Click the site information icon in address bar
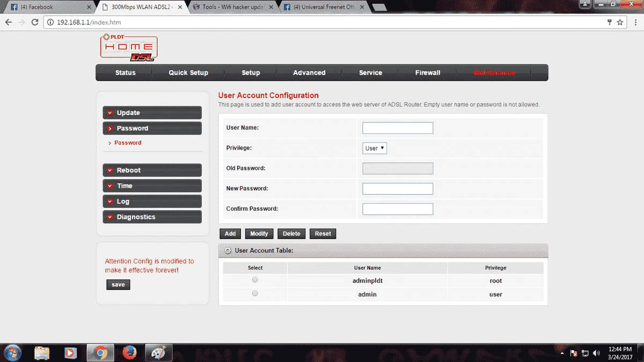644x362 pixels. (51, 23)
